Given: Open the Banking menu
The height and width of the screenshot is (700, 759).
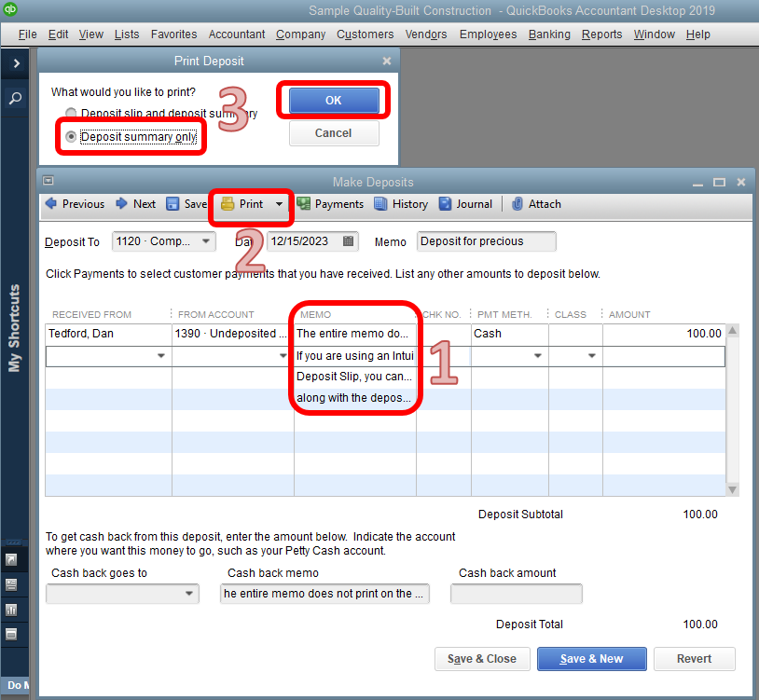Looking at the screenshot, I should 549,34.
